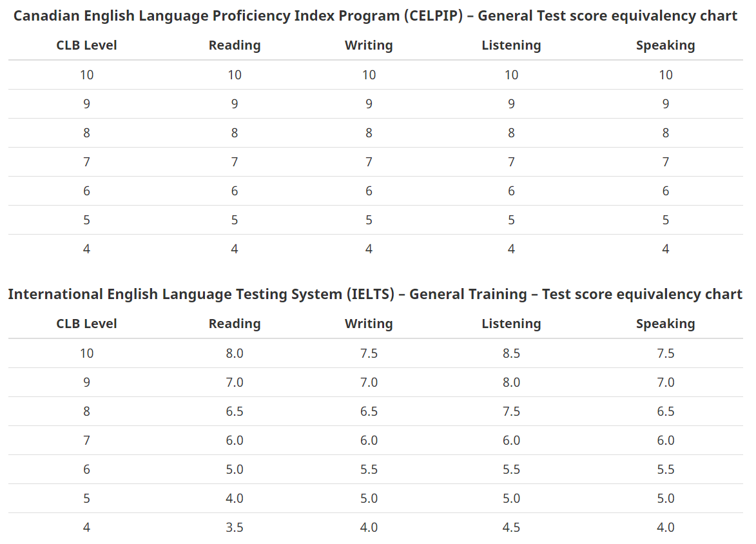Click IELTS Writing score 4.0 for CLB 4

(369, 528)
